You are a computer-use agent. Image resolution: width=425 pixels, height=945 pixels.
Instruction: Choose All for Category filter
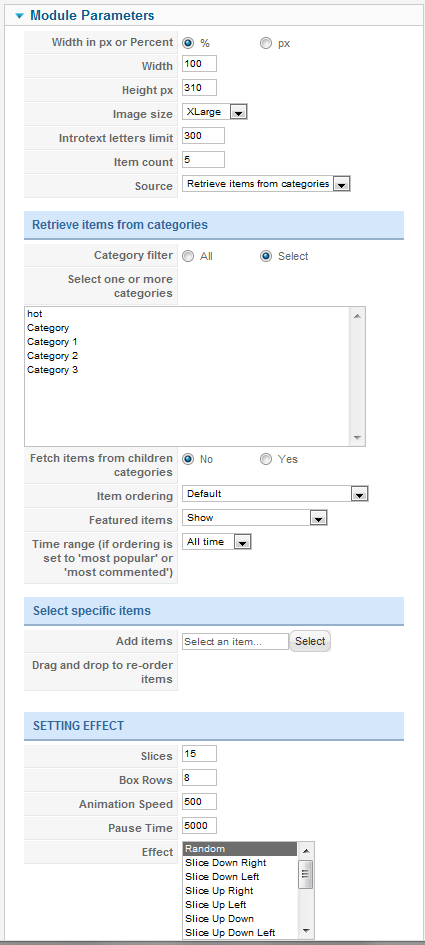coord(188,256)
